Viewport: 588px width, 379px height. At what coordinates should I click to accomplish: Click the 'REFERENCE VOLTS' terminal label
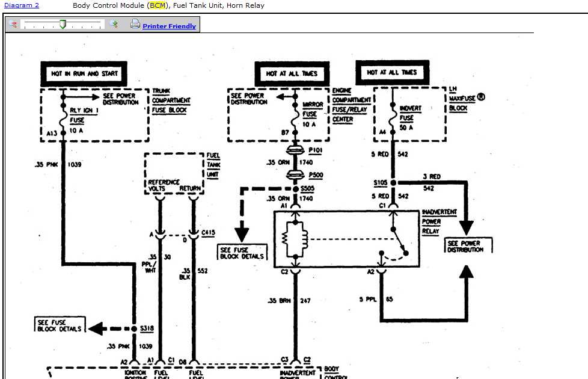tap(164, 185)
